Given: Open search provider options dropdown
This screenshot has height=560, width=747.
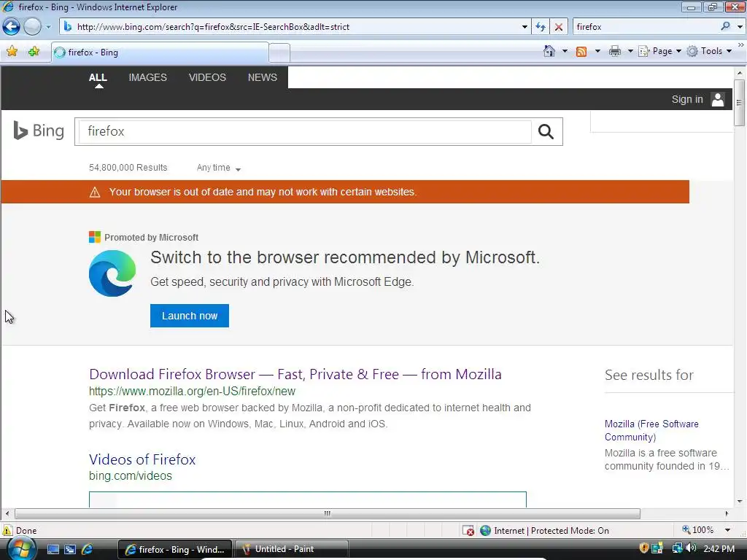Looking at the screenshot, I should coord(740,27).
